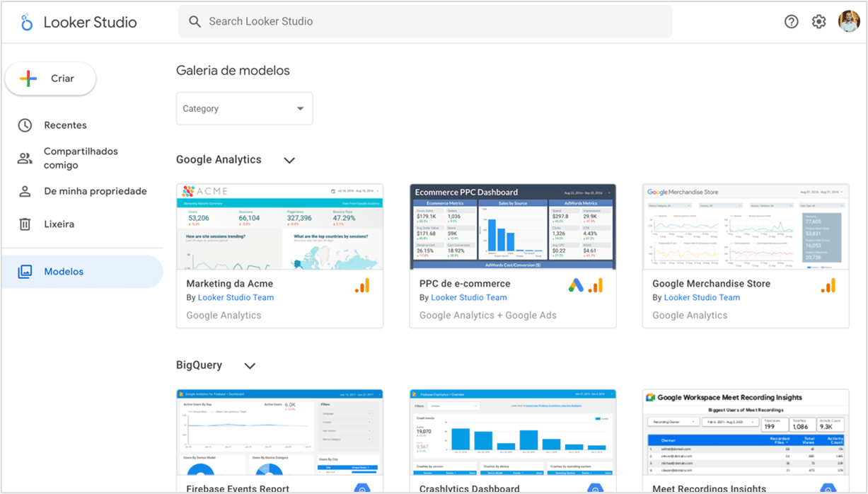
Task: Open the Category dropdown
Action: point(244,109)
